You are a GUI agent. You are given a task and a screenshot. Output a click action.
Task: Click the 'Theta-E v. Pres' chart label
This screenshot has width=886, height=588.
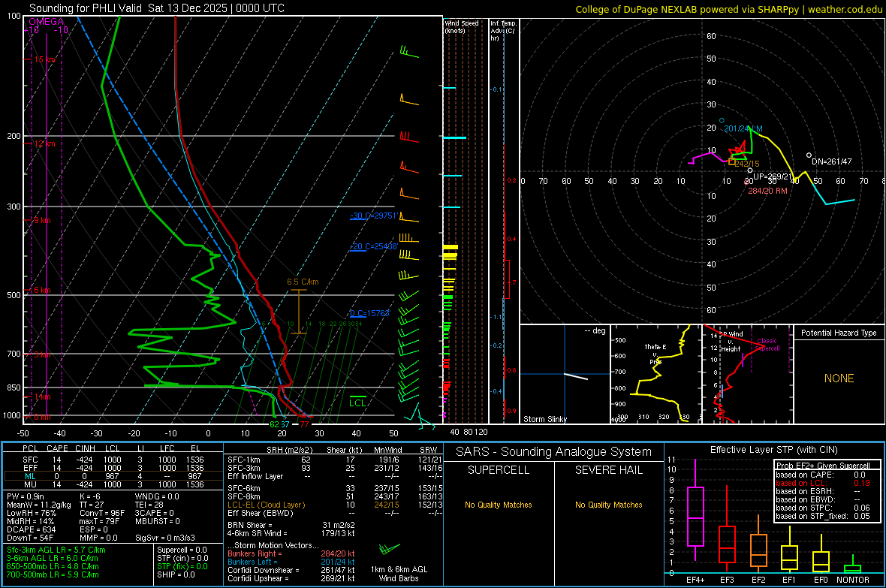pyautogui.click(x=655, y=354)
